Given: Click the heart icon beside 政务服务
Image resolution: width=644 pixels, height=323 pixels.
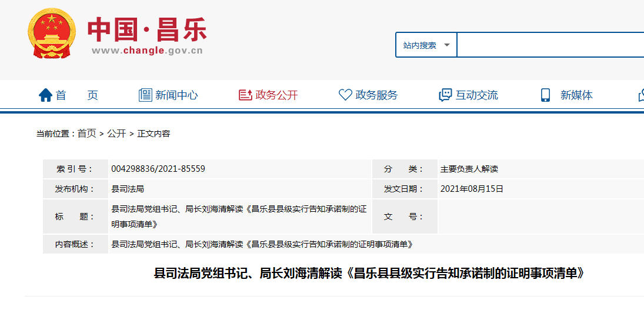Looking at the screenshot, I should (x=345, y=95).
